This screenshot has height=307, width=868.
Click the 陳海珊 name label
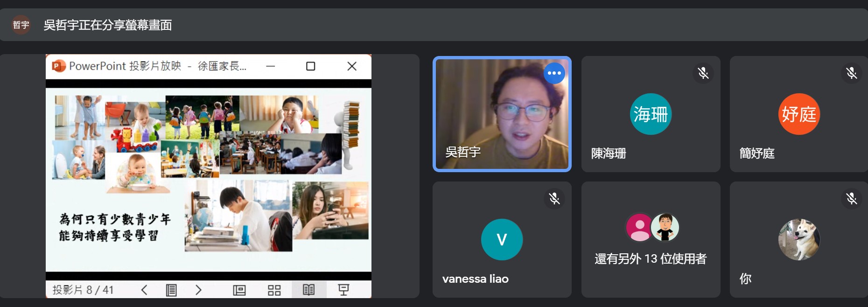(x=609, y=153)
